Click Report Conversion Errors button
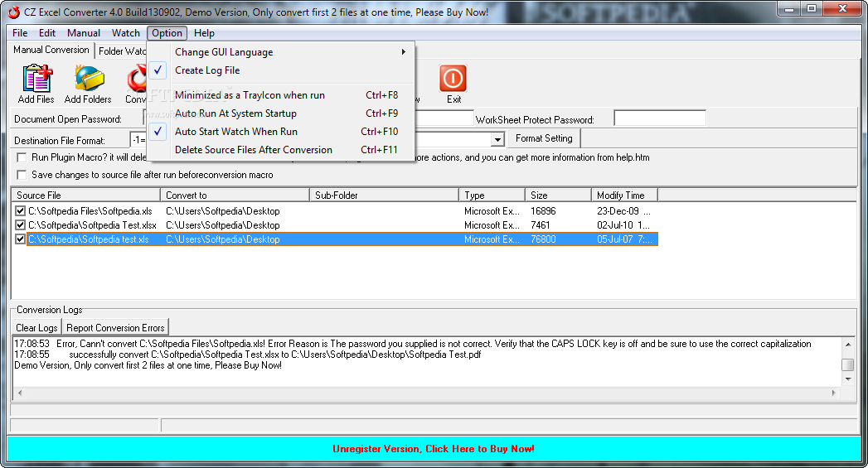This screenshot has height=468, width=868. (115, 327)
